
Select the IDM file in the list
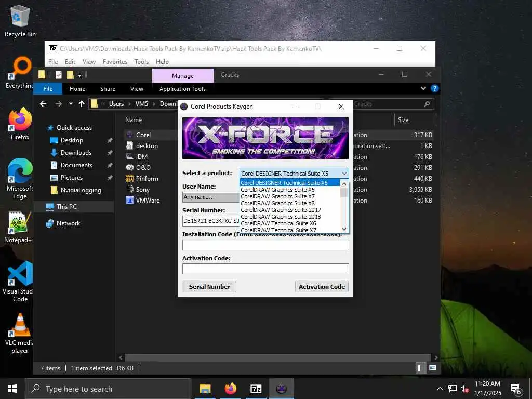[x=141, y=157]
